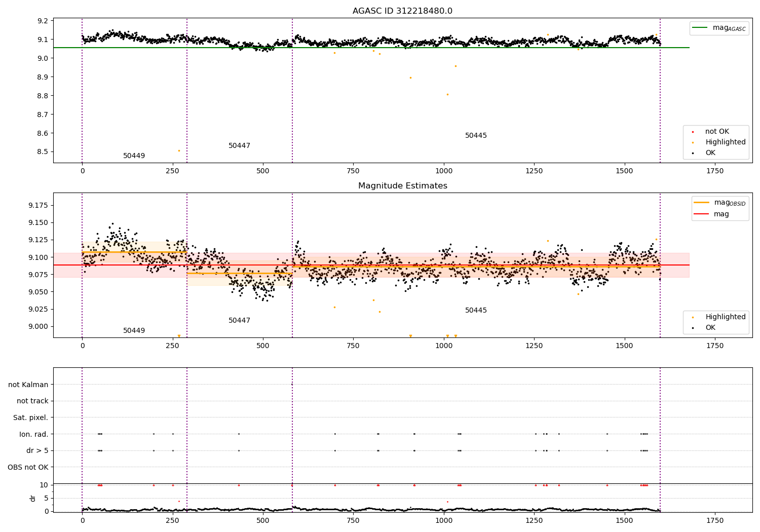760x532 pixels.
Task: Click the 9.150 y-axis tick label
Action: point(39,223)
